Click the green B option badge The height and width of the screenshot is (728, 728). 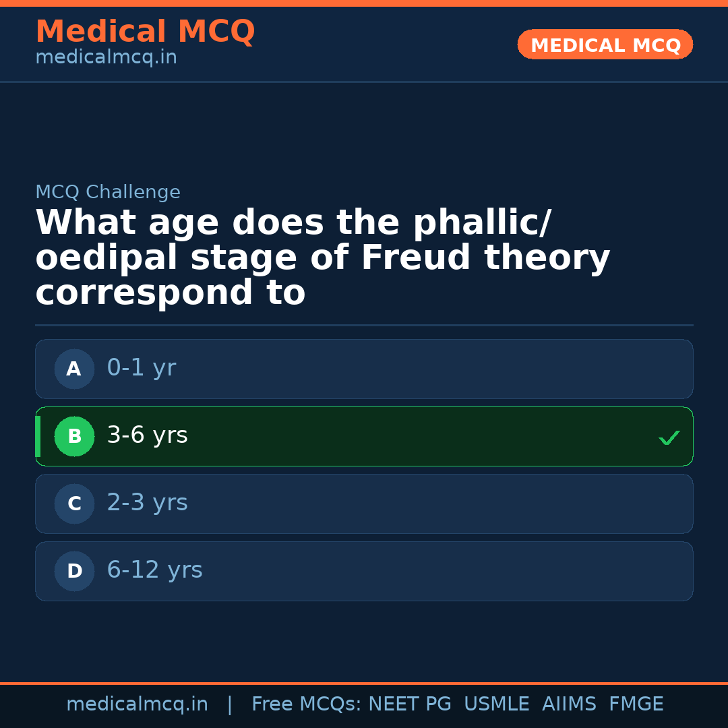click(74, 436)
